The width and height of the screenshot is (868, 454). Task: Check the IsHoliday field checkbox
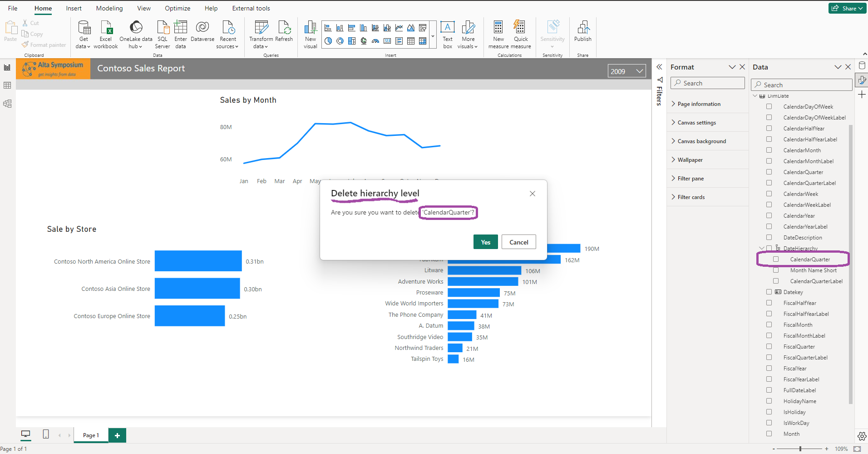[769, 412]
